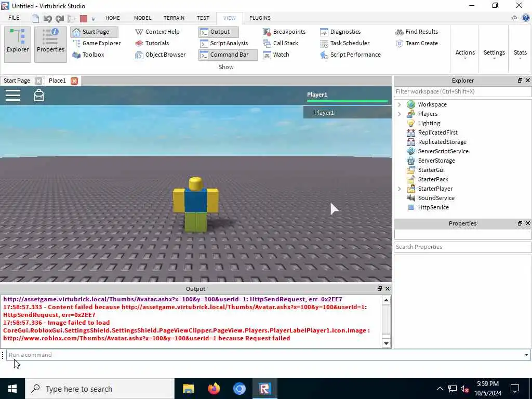This screenshot has width=532, height=399.
Task: Select HttpService in the Explorer
Action: coord(433,207)
